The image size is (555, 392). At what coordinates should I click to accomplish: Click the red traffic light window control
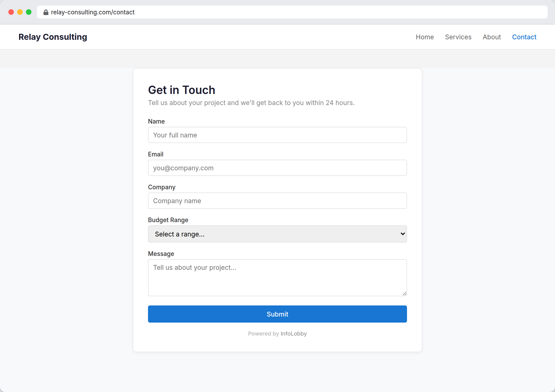[x=11, y=12]
